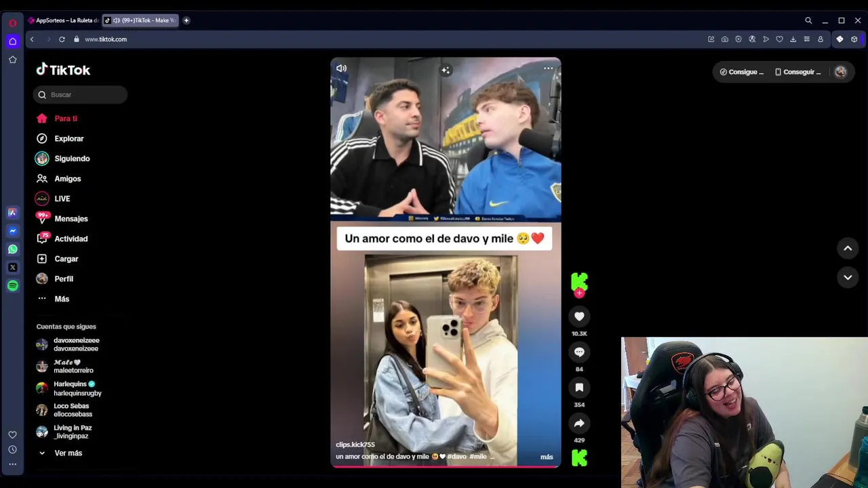Select the Para ti feed
868x488 pixels.
[x=57, y=119]
